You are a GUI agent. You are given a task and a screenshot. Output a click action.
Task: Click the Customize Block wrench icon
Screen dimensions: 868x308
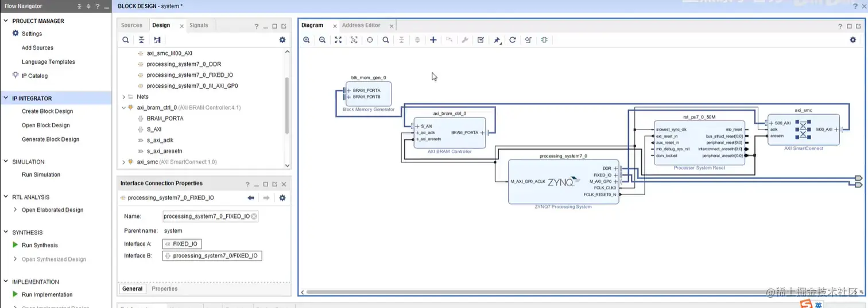(465, 40)
